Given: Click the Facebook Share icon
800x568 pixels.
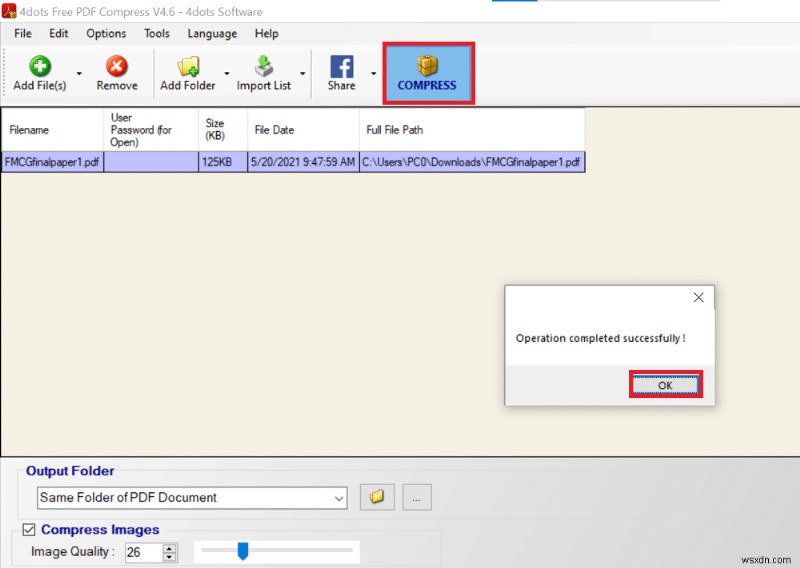Looking at the screenshot, I should [x=342, y=66].
